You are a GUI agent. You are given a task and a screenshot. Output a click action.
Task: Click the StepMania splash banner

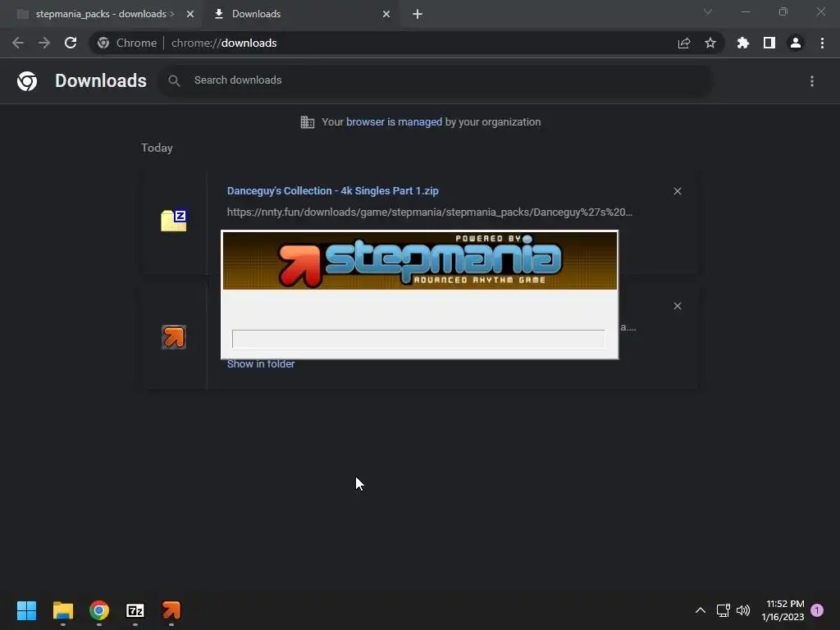420,261
